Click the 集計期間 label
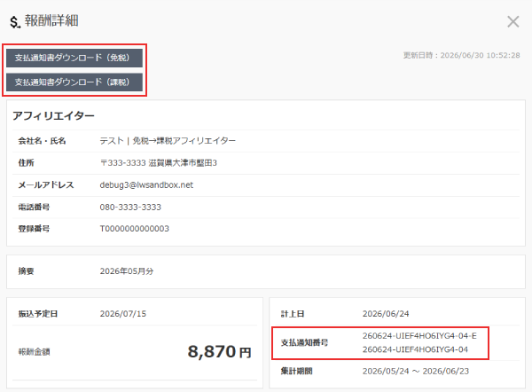The image size is (532, 392). 296,372
